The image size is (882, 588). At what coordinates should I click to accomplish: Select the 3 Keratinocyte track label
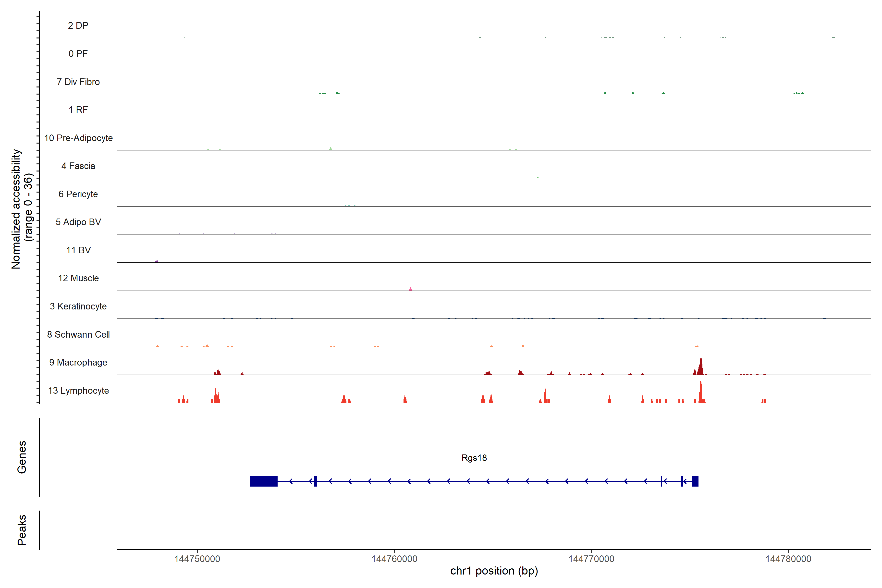(x=78, y=306)
